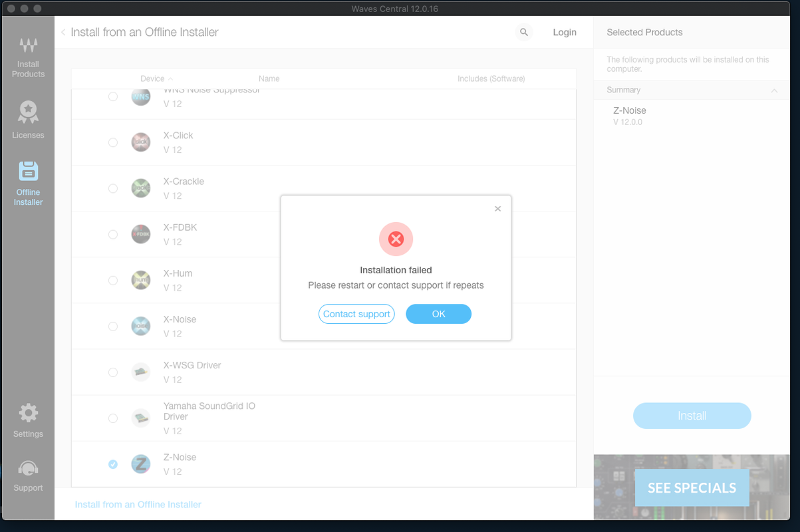The height and width of the screenshot is (532, 800).
Task: Click the Z-Noise product icon
Action: coord(140,464)
